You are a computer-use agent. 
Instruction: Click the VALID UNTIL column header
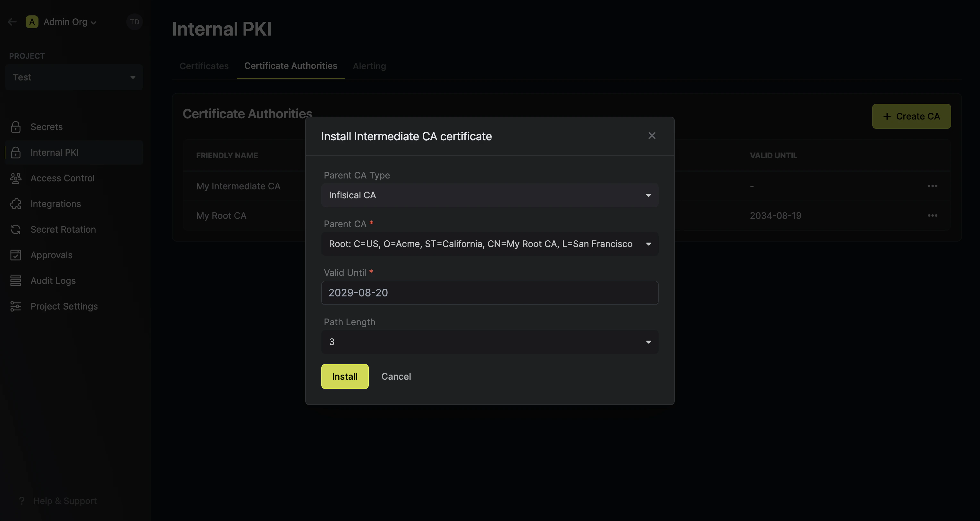[773, 155]
